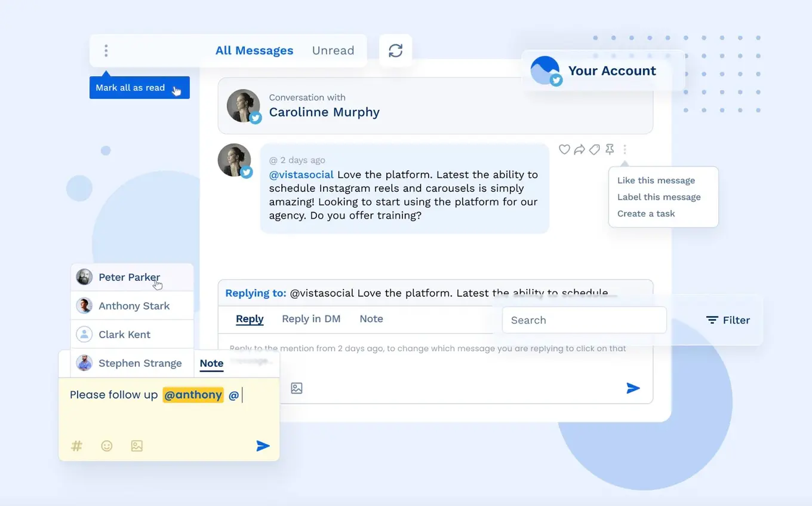
Task: Select Anthony Stark from mention list
Action: [134, 306]
